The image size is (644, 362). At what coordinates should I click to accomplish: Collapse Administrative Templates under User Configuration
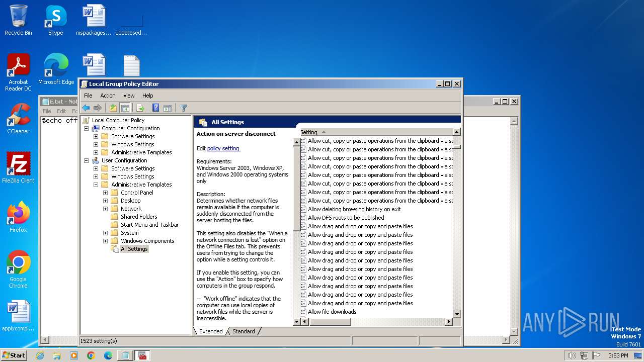point(96,185)
